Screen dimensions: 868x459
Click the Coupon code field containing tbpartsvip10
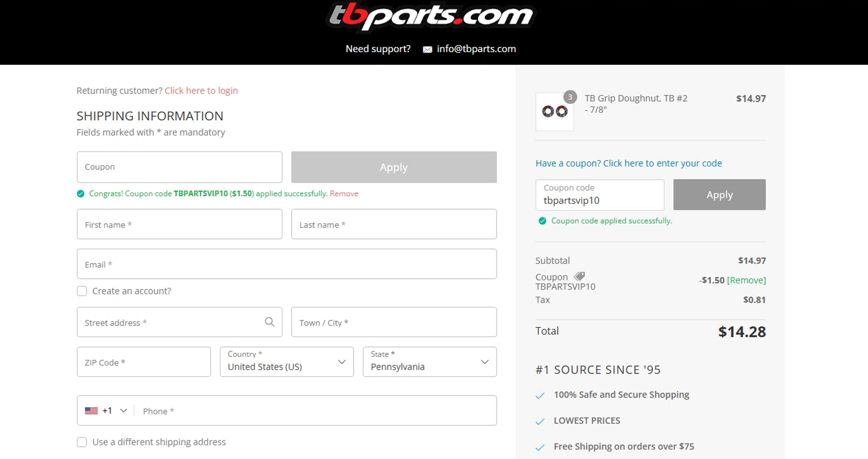[x=599, y=195]
